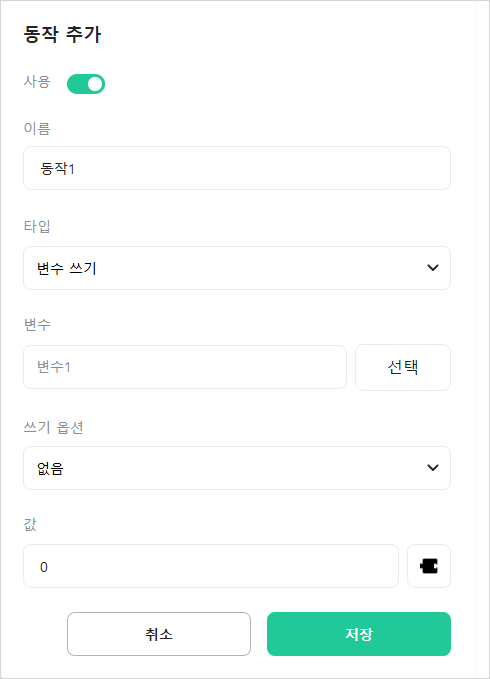Click the 취소 button
490x679 pixels.
[159, 634]
